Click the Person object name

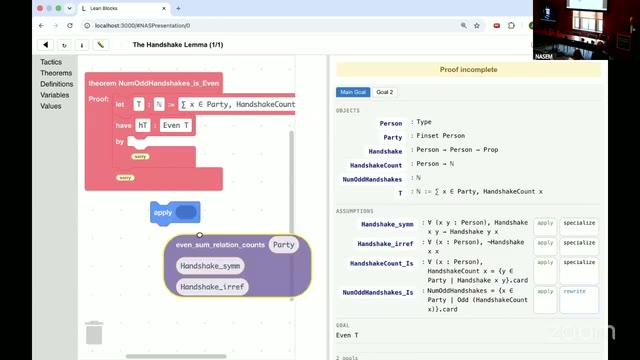tap(391, 123)
